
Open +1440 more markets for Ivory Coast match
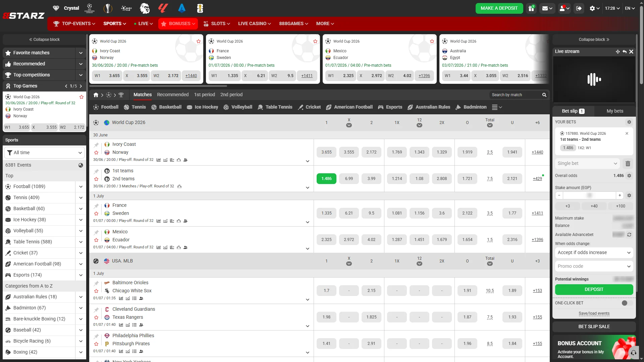[537, 152]
